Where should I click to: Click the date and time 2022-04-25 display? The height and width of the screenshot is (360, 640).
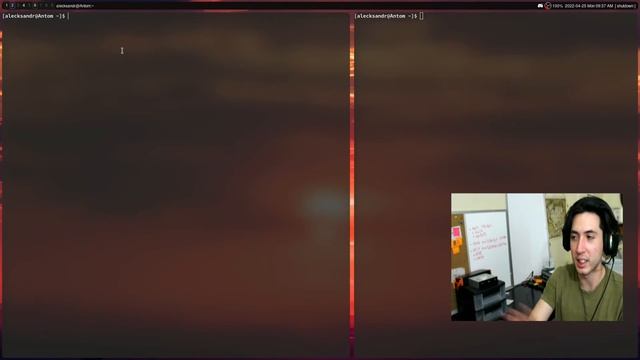pos(589,6)
